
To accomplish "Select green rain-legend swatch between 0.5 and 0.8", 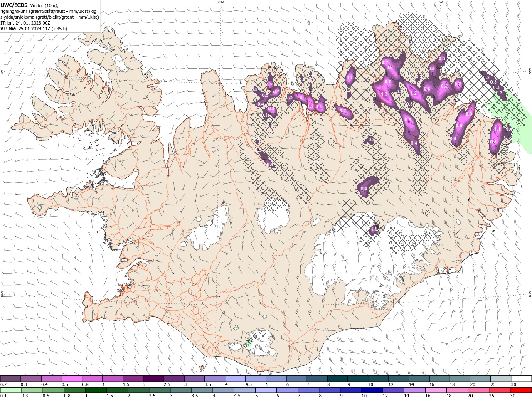I will 53,390.
